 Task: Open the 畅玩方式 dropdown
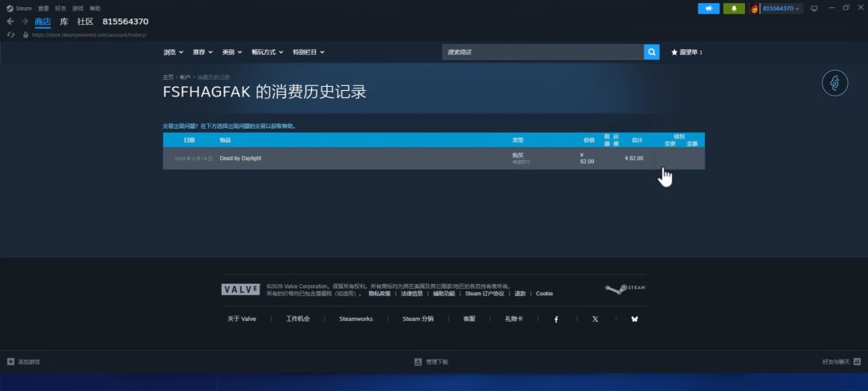click(267, 52)
